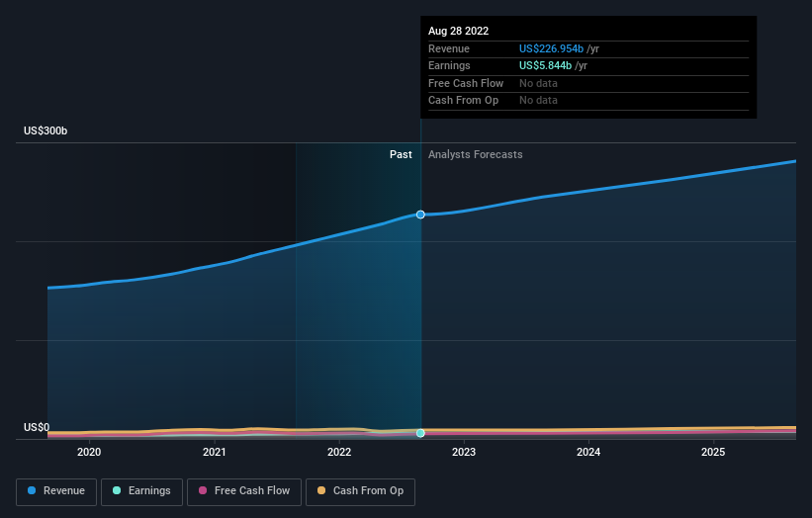The width and height of the screenshot is (812, 518).
Task: Click the 2025 x-axis label
Action: [x=713, y=452]
